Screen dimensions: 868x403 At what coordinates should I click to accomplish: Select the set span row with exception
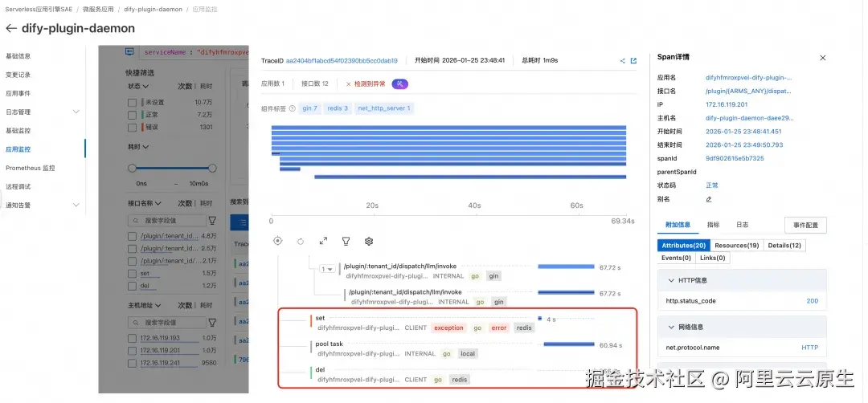[457, 323]
